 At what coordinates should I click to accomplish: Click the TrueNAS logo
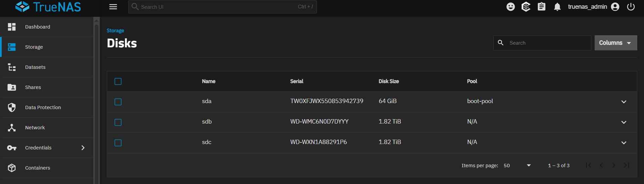[48, 7]
